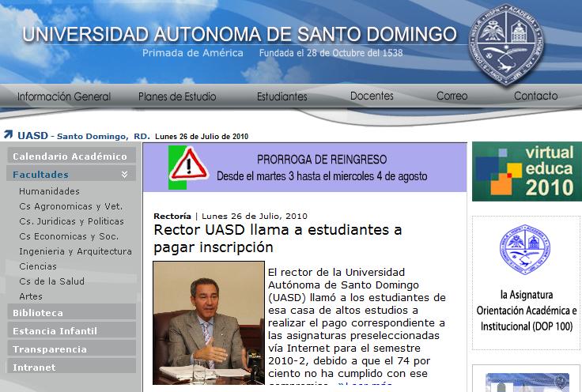Open the Estudiantes menu
The width and height of the screenshot is (582, 392).
click(x=282, y=96)
